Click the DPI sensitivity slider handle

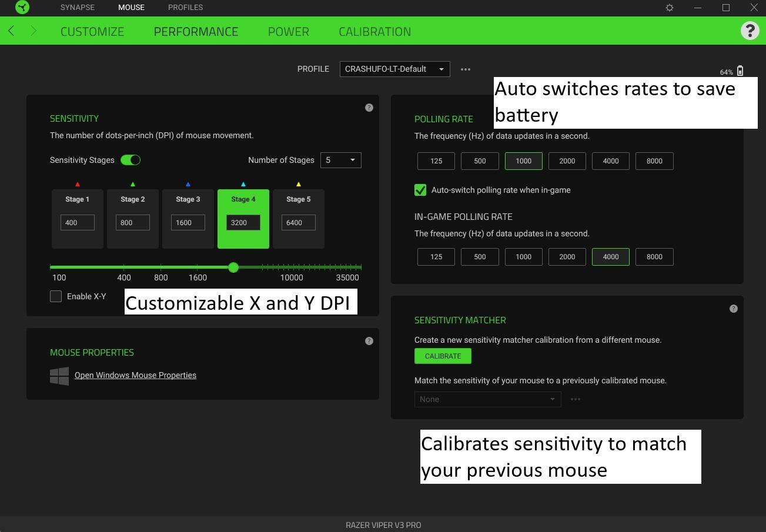coord(233,267)
